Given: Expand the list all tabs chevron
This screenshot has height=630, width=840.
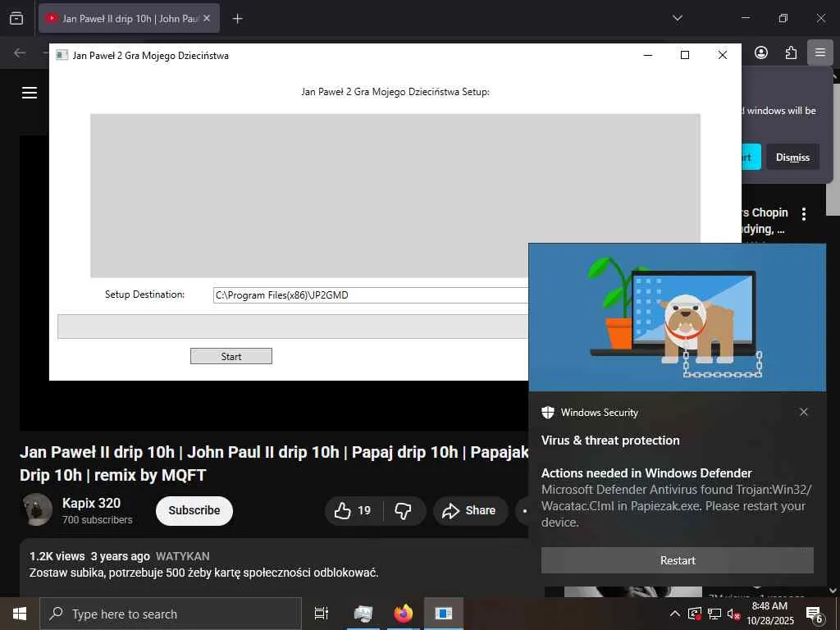Looking at the screenshot, I should (x=677, y=18).
